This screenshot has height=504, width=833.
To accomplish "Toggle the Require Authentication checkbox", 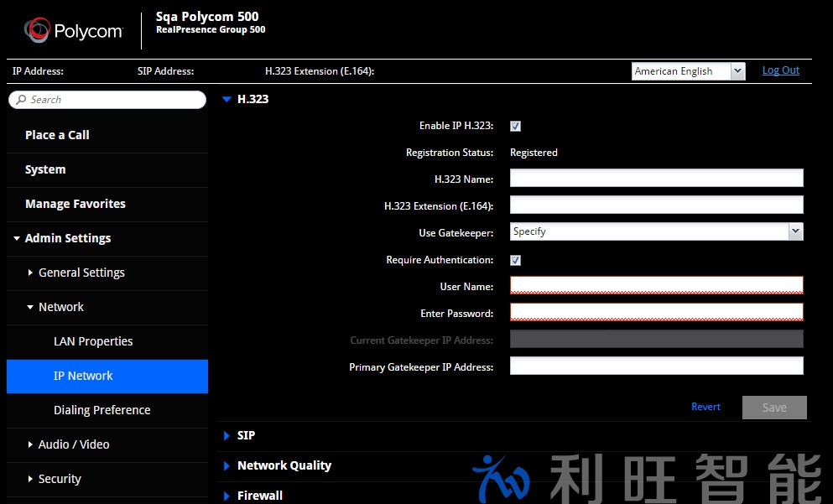I will (515, 260).
